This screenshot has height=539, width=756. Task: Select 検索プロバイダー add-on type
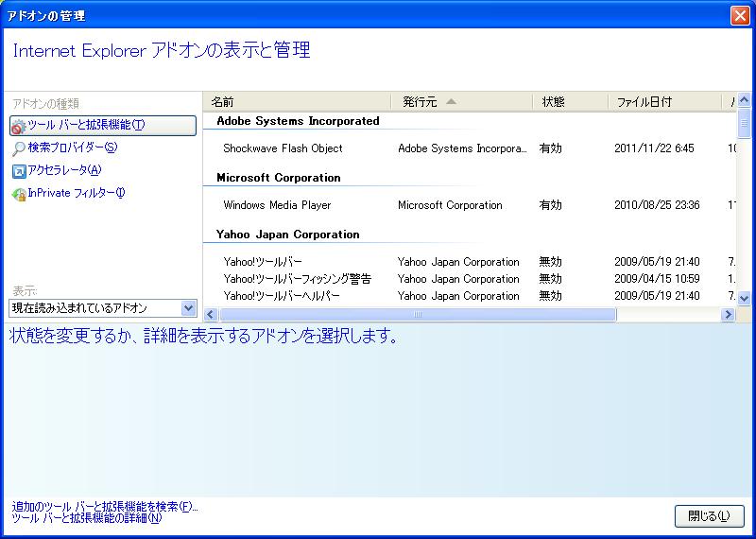click(x=73, y=148)
